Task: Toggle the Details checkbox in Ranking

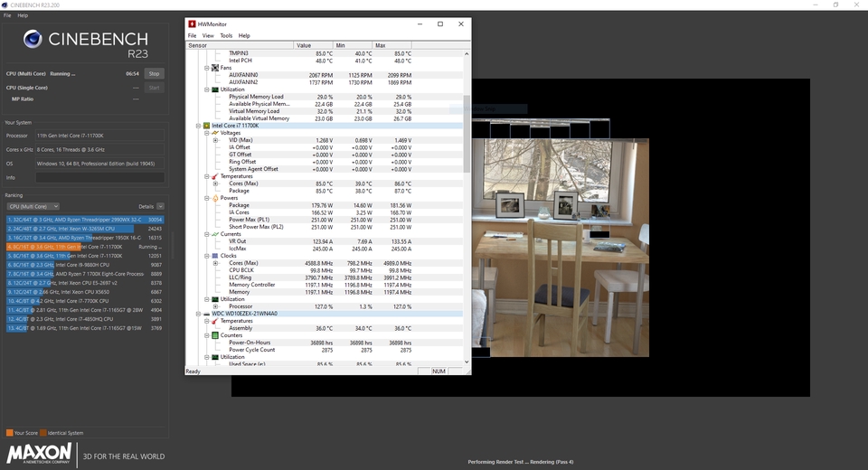Action: coord(160,207)
